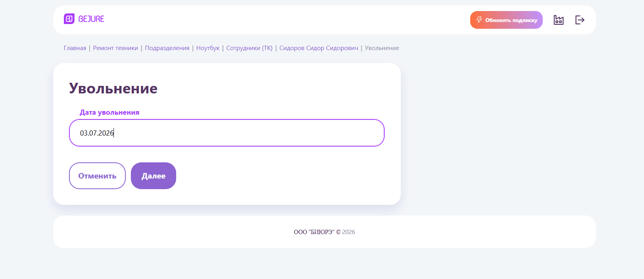644x279 pixels.
Task: Click the Дата увольнения field label
Action: point(110,112)
